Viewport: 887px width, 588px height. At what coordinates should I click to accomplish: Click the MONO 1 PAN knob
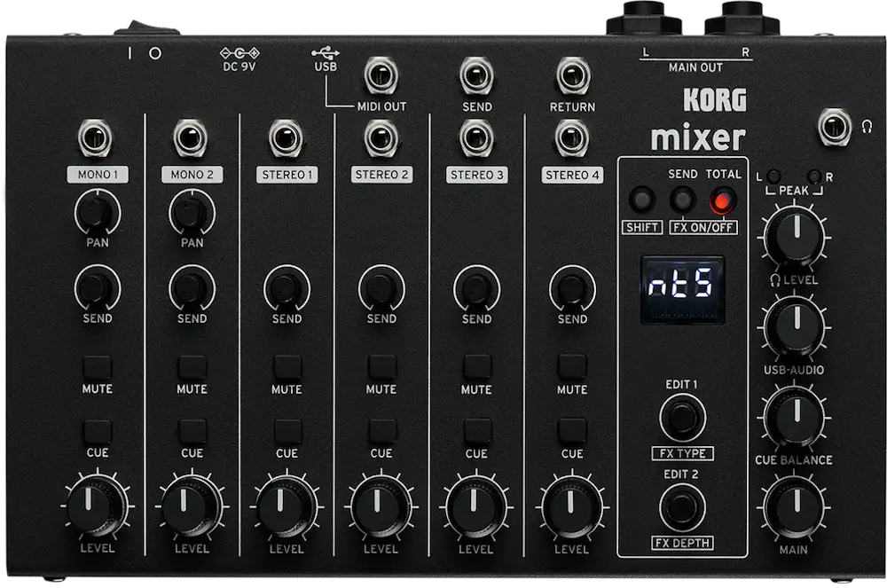(98, 213)
